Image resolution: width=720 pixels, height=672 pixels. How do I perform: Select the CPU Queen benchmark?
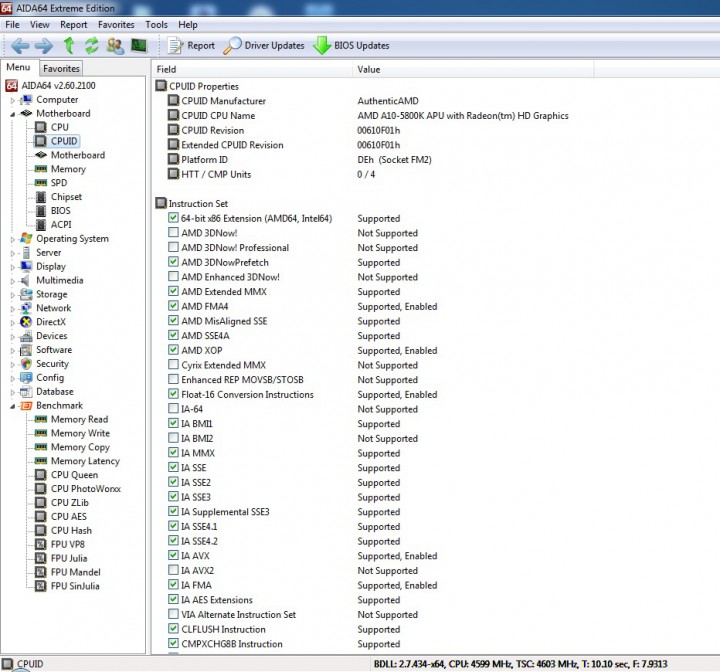(x=74, y=475)
